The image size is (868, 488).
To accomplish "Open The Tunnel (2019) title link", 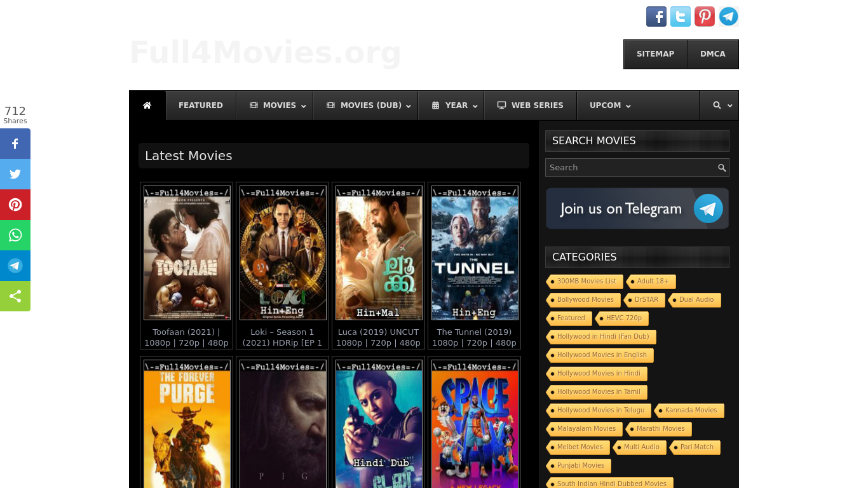I will pos(474,337).
